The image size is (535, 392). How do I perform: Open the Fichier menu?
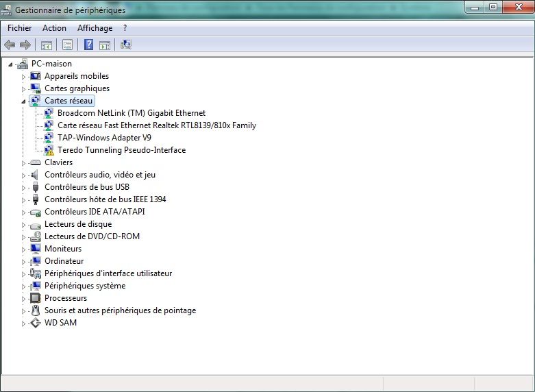point(19,28)
